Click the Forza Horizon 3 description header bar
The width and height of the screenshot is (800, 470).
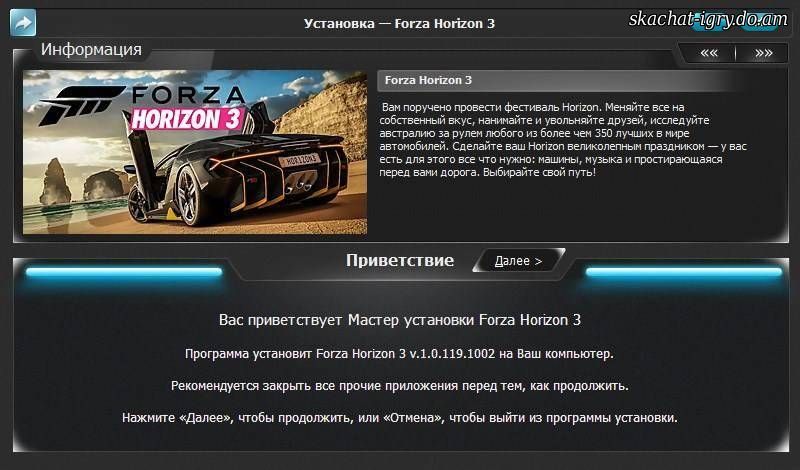561,80
